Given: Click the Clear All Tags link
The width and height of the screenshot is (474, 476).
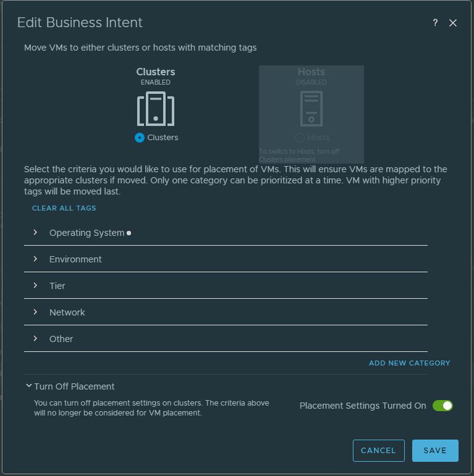Looking at the screenshot, I should (x=64, y=208).
